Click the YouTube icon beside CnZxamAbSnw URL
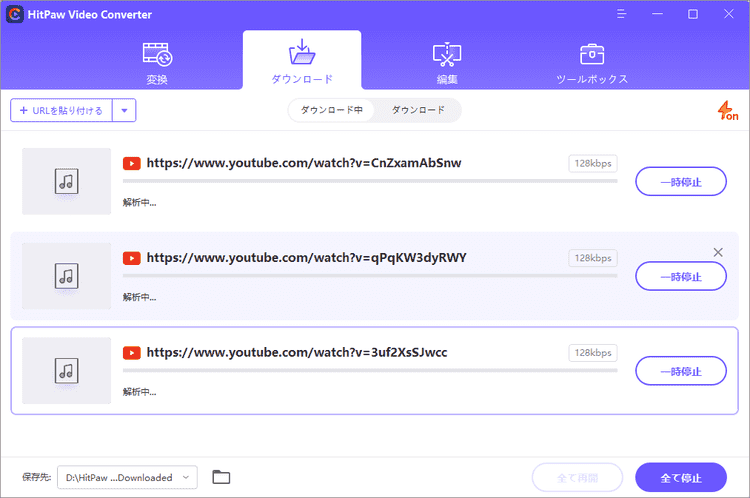Viewport: 750px width, 498px height. 132,164
